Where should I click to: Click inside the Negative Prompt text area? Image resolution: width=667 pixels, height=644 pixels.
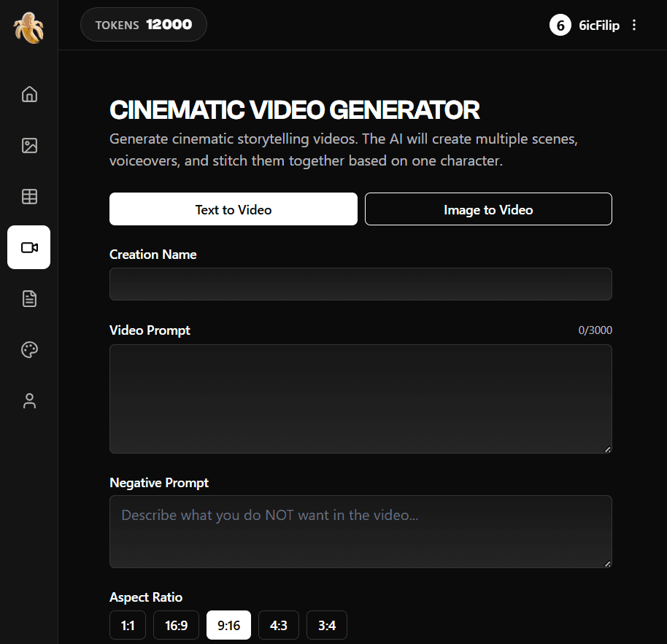361,531
